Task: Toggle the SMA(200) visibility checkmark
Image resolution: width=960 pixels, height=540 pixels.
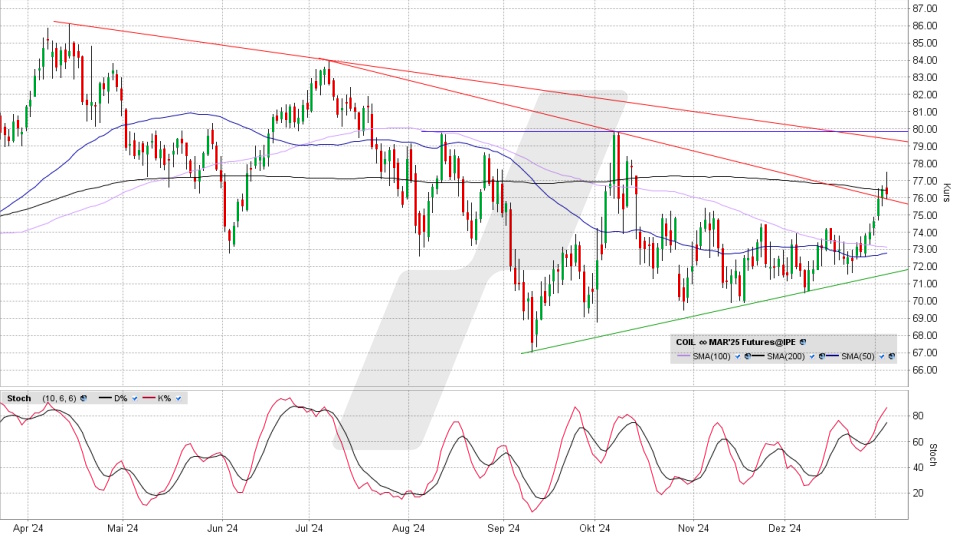Action: click(x=812, y=356)
